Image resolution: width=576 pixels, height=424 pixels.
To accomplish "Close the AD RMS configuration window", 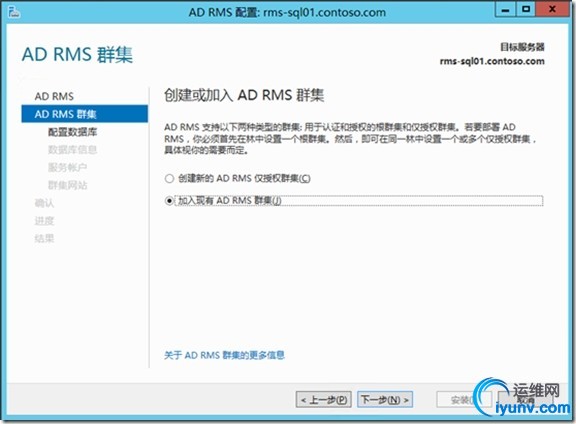I will pos(552,10).
